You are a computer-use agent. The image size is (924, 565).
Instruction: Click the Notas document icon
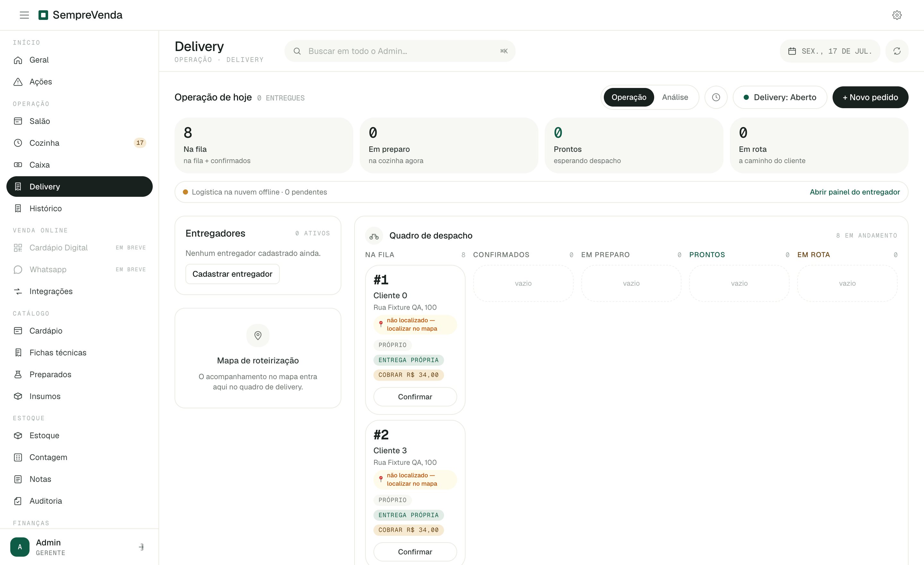coord(18,479)
